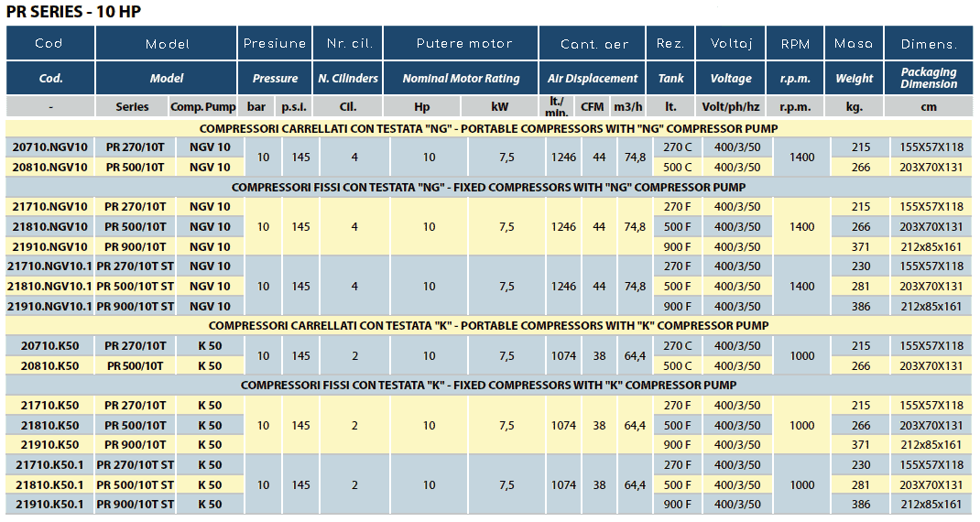Select the portable compressors with "K" section heading
This screenshot has height=522, width=980.
coord(488,326)
